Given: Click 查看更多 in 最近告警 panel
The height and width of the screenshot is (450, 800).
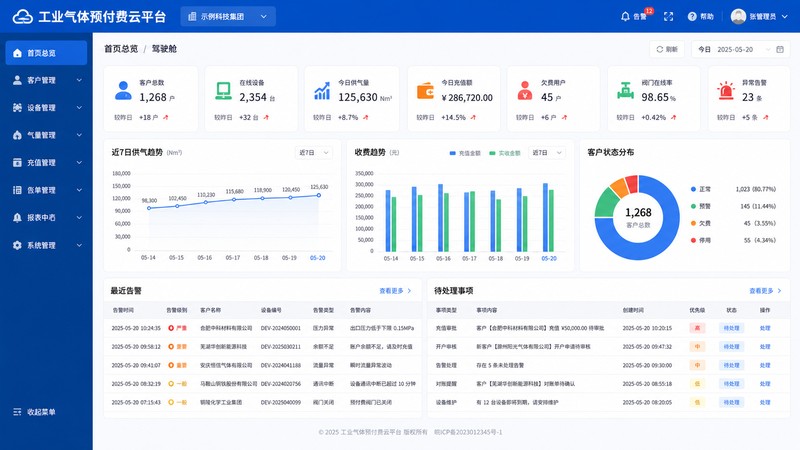Looking at the screenshot, I should point(395,291).
